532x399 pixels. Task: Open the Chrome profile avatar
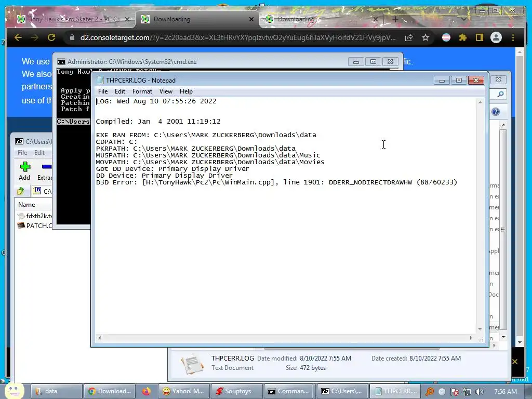coord(496,37)
